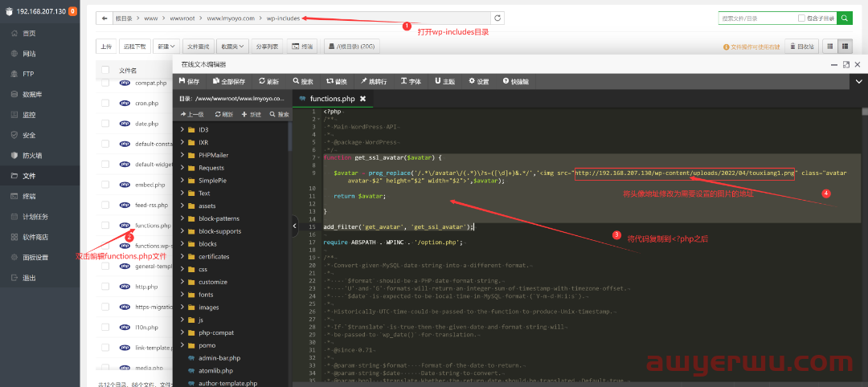This screenshot has width=868, height=387.
Task: Expand the ID3 folder in the tree
Action: pos(182,129)
